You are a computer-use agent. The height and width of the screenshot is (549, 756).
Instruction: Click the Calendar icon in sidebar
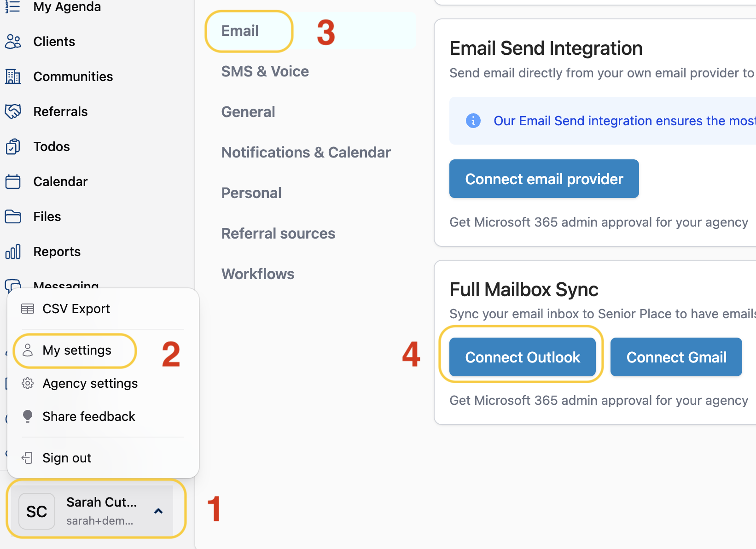click(x=13, y=181)
